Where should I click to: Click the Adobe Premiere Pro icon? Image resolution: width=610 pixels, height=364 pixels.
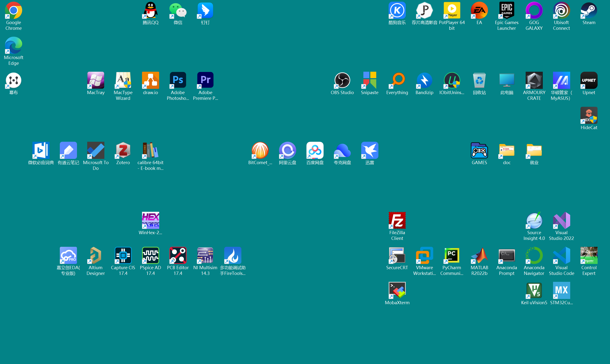pos(205,81)
